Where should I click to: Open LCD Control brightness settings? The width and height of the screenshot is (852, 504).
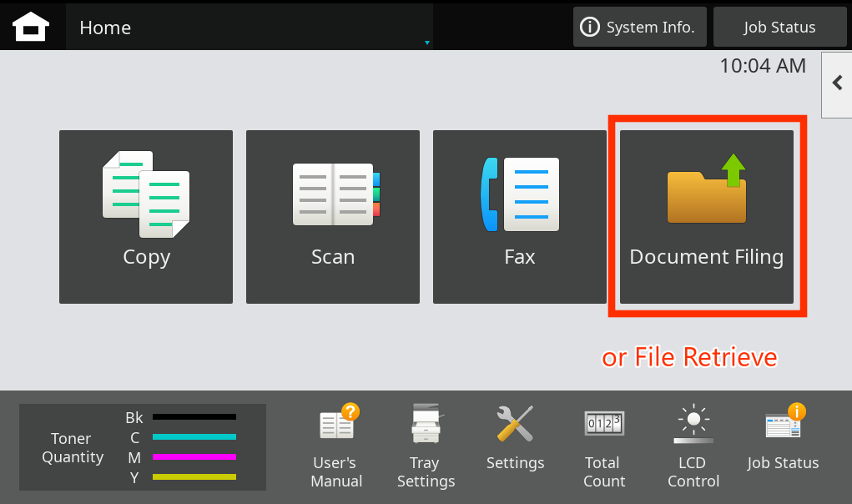pyautogui.click(x=693, y=442)
